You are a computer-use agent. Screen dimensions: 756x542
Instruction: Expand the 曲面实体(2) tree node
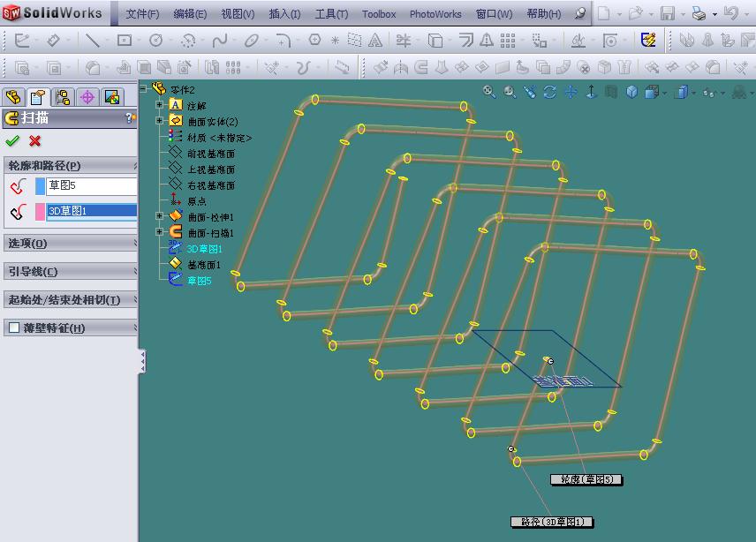tap(160, 120)
